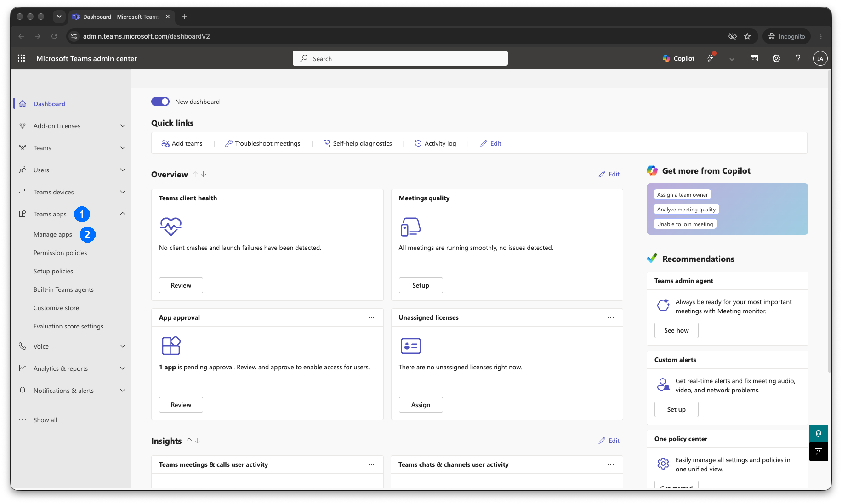Open Troubleshoot meetings quick link
Screen dimensions: 842x504
pos(263,143)
